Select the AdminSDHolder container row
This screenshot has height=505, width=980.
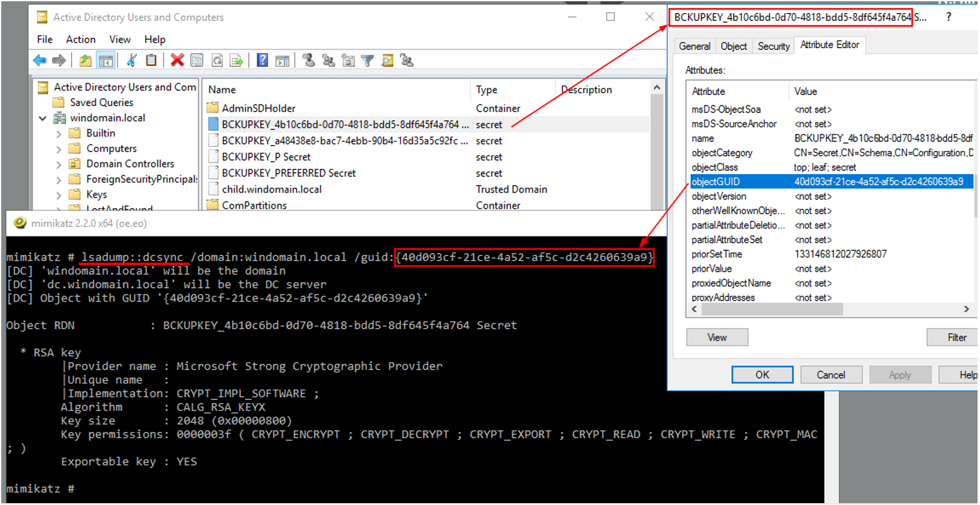pos(427,108)
